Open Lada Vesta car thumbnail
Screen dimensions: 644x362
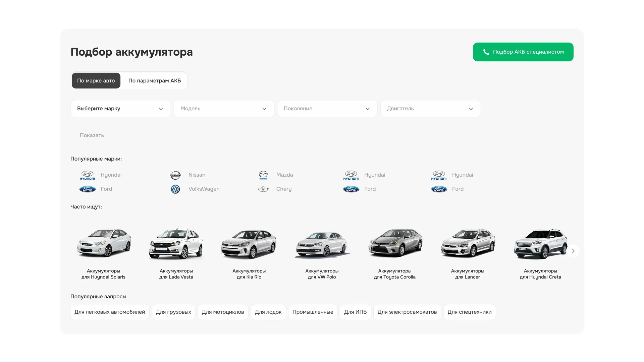click(x=176, y=243)
